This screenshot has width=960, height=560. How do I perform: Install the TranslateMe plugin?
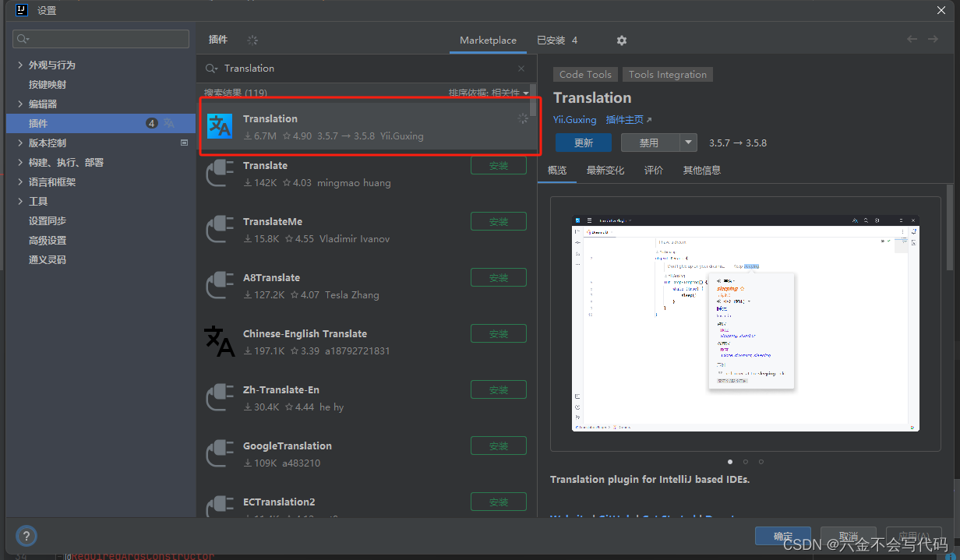(x=499, y=221)
